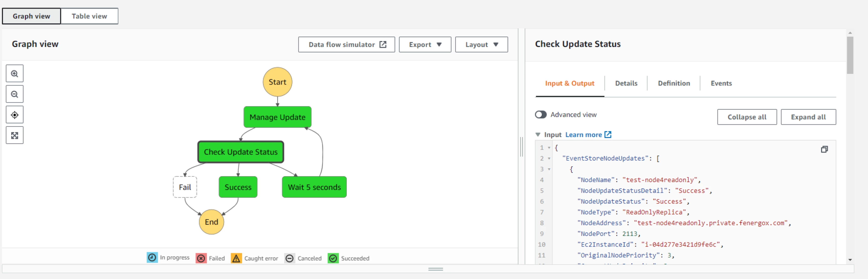The height and width of the screenshot is (279, 868).
Task: Open the Layout dropdown
Action: [481, 45]
